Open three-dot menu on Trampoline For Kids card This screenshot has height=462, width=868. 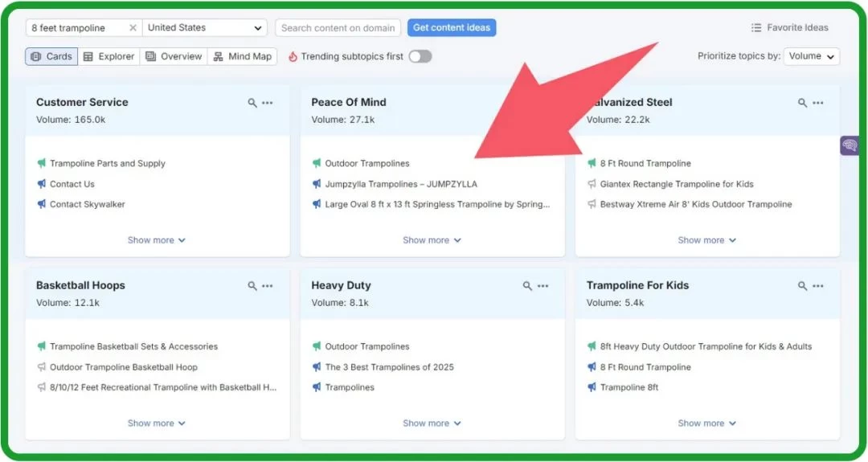(x=818, y=286)
